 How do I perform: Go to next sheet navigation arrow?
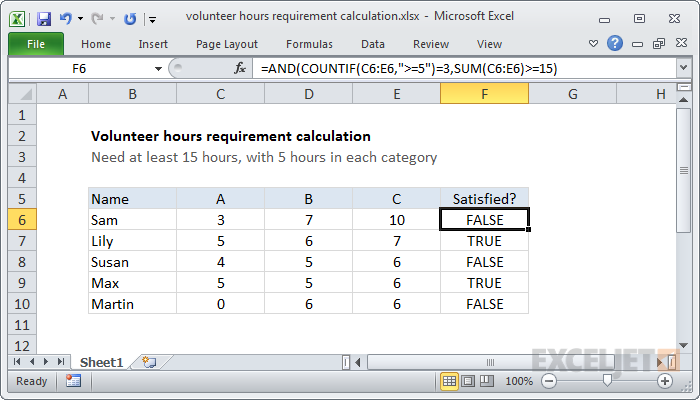(x=46, y=362)
